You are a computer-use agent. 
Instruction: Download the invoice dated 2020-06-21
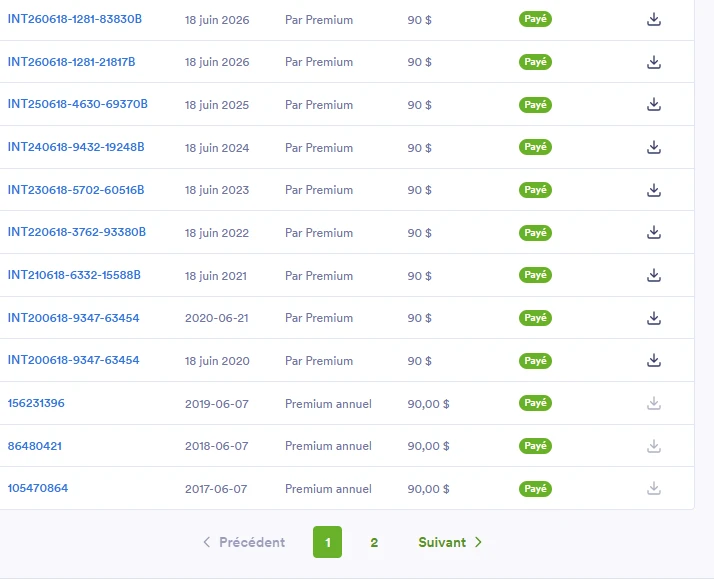654,318
